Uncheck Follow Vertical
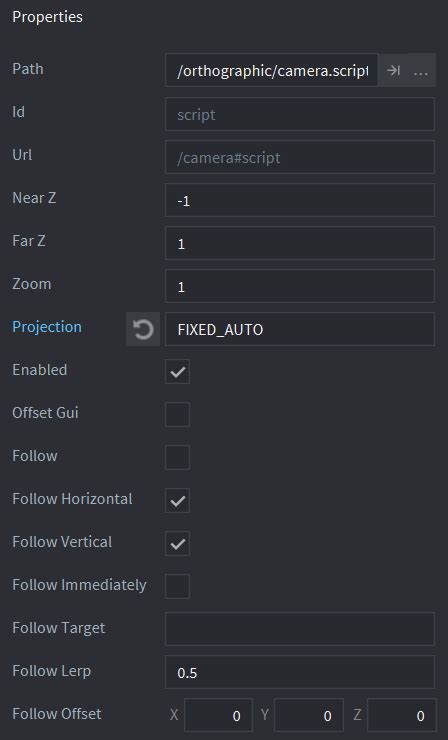This screenshot has height=740, width=448. (178, 543)
